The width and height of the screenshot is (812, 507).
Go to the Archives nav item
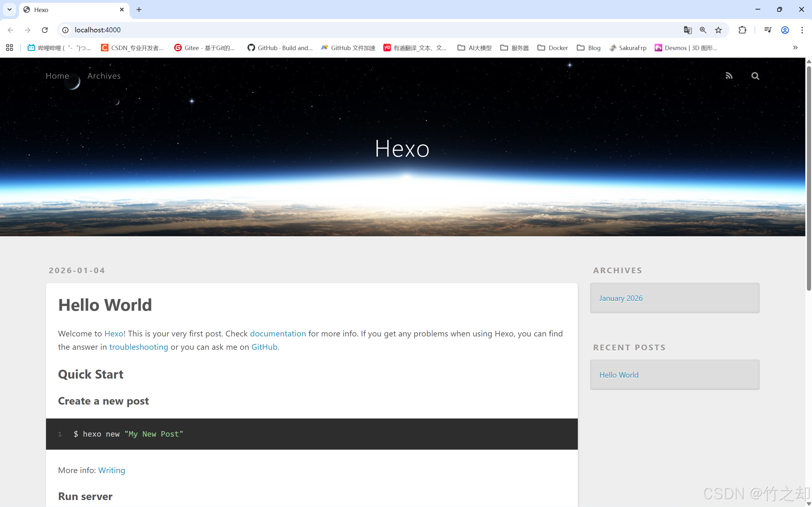(104, 76)
